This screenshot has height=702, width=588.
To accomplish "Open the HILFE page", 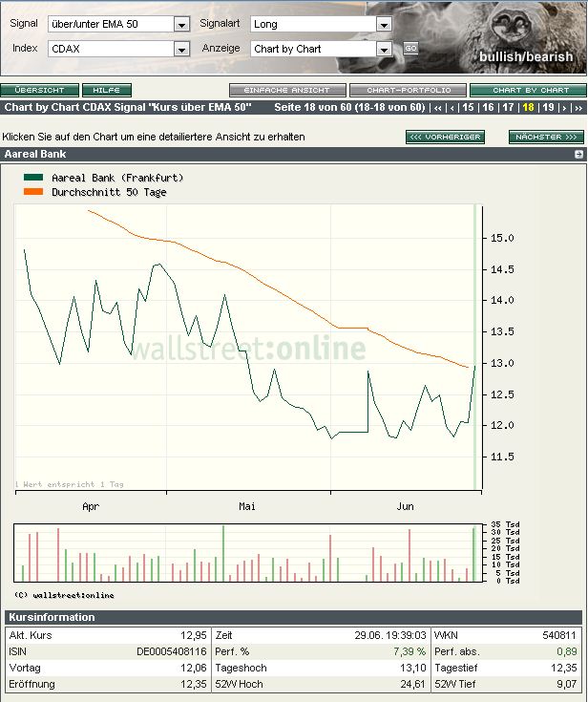I will (107, 90).
